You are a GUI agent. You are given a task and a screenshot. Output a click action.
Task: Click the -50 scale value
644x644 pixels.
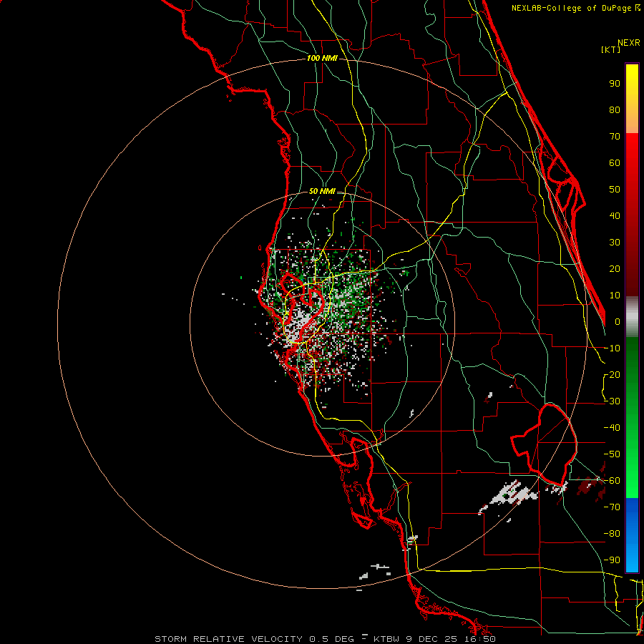click(x=612, y=454)
